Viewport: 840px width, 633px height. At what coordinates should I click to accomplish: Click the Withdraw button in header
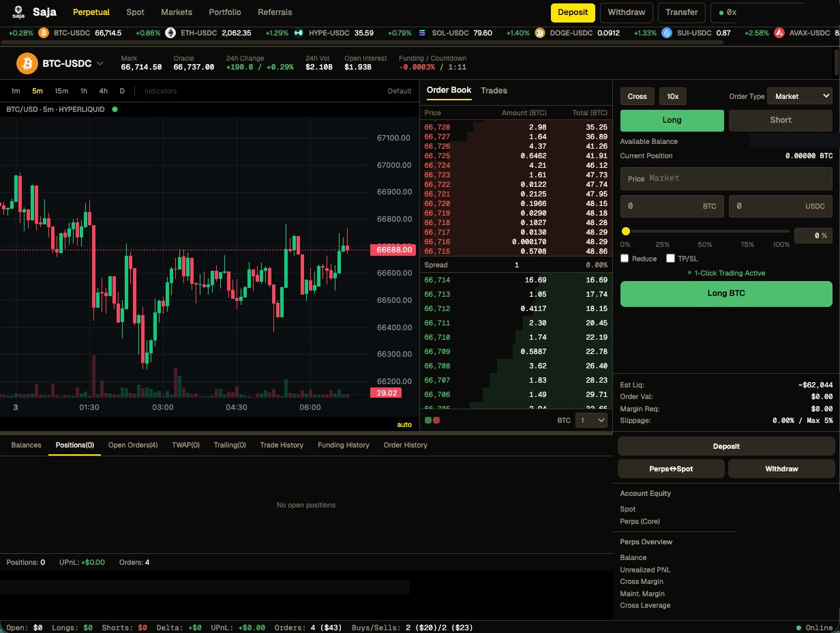tap(627, 12)
